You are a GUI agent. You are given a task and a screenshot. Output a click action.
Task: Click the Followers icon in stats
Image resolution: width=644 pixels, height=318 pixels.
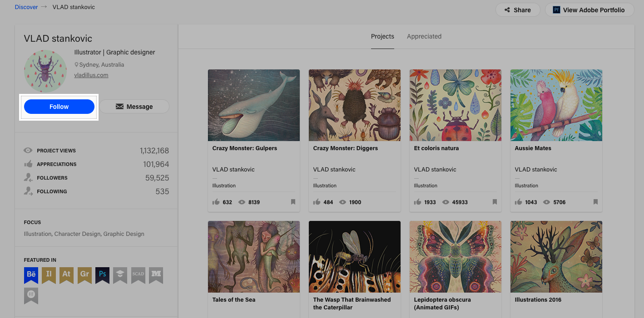click(x=28, y=177)
